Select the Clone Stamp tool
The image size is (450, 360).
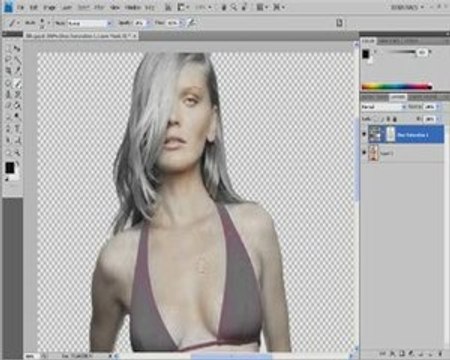click(x=9, y=94)
